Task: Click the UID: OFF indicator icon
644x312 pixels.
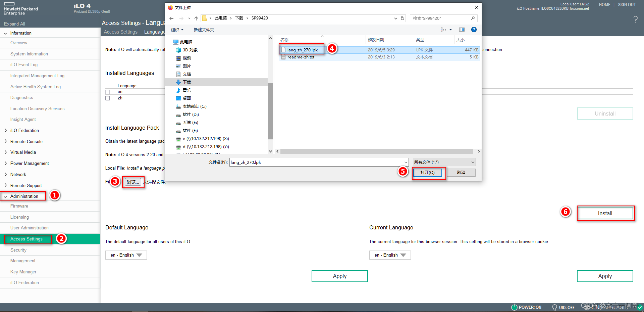Action: coord(554,307)
